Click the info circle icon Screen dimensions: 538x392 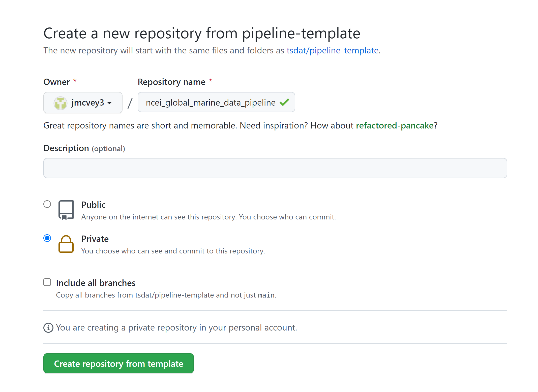click(48, 328)
